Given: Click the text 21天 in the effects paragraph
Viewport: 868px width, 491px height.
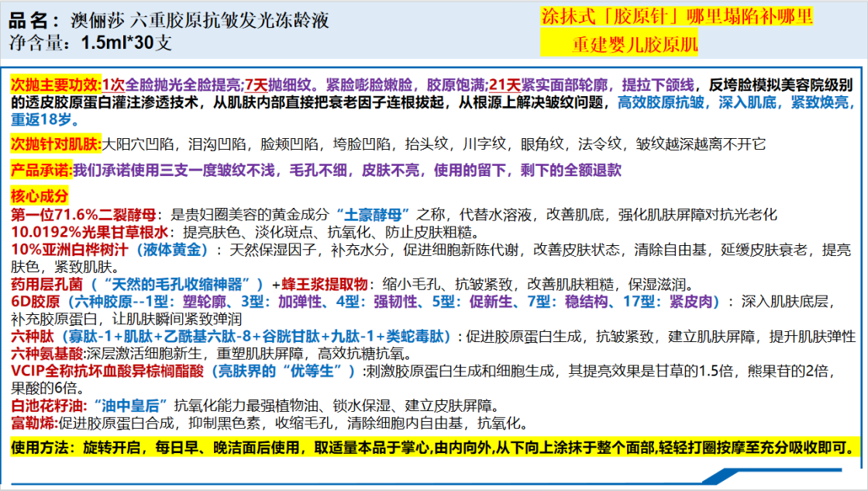Looking at the screenshot, I should (x=505, y=85).
